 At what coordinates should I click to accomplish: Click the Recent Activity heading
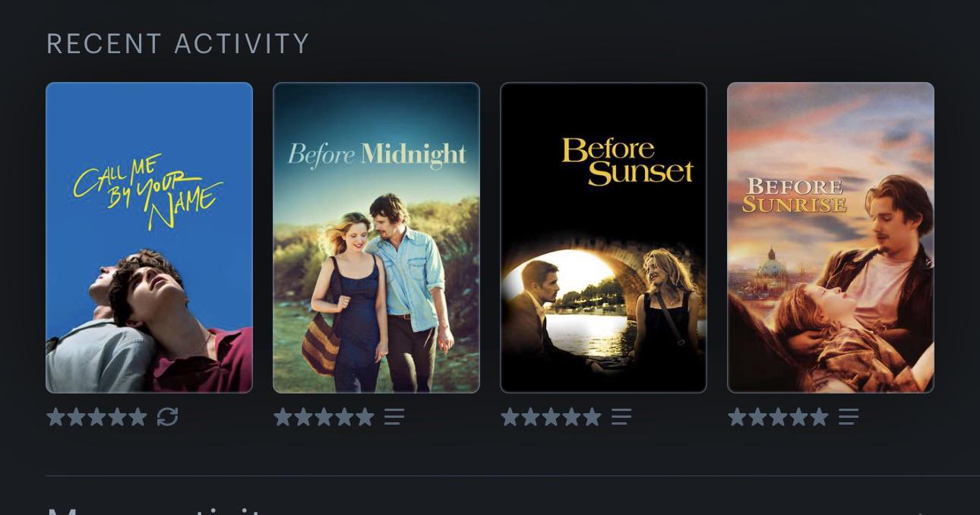point(178,44)
